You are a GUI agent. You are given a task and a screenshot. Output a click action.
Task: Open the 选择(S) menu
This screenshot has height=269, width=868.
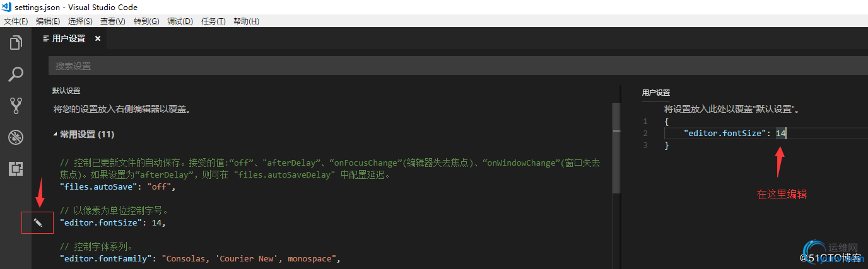click(x=80, y=21)
